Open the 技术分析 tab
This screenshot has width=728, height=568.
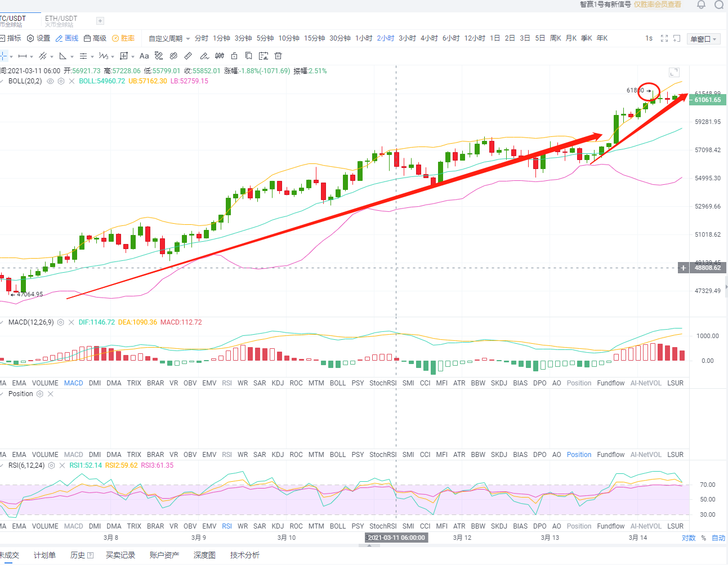pos(245,556)
